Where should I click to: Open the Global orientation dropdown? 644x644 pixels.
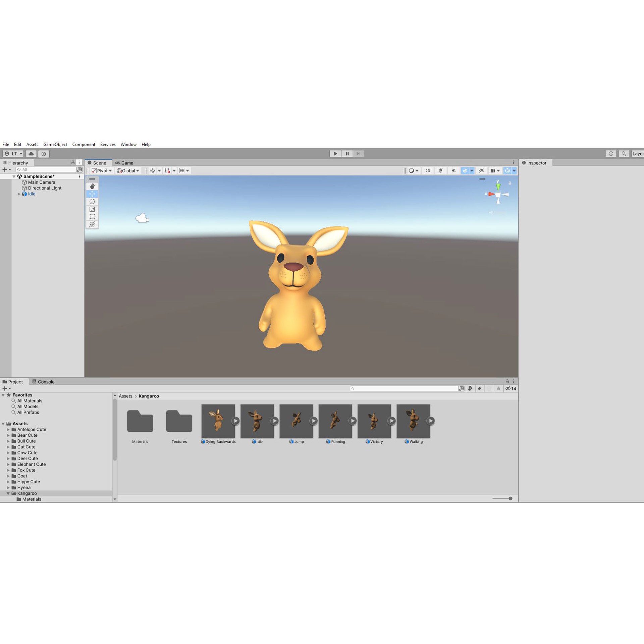pos(128,170)
